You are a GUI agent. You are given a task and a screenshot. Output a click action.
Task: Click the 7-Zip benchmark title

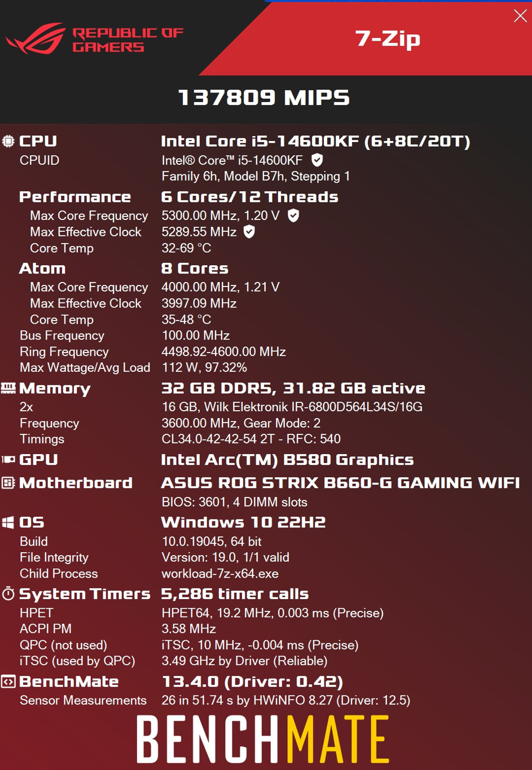point(388,38)
